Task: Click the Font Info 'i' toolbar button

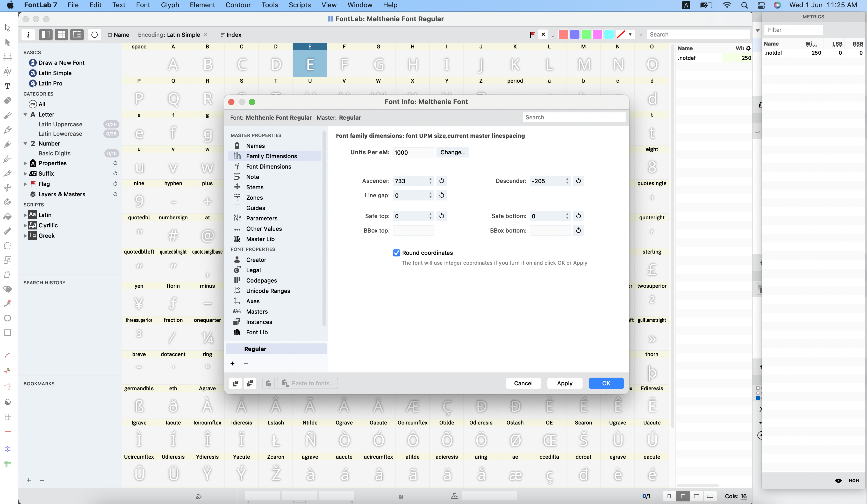Action: 28,34
